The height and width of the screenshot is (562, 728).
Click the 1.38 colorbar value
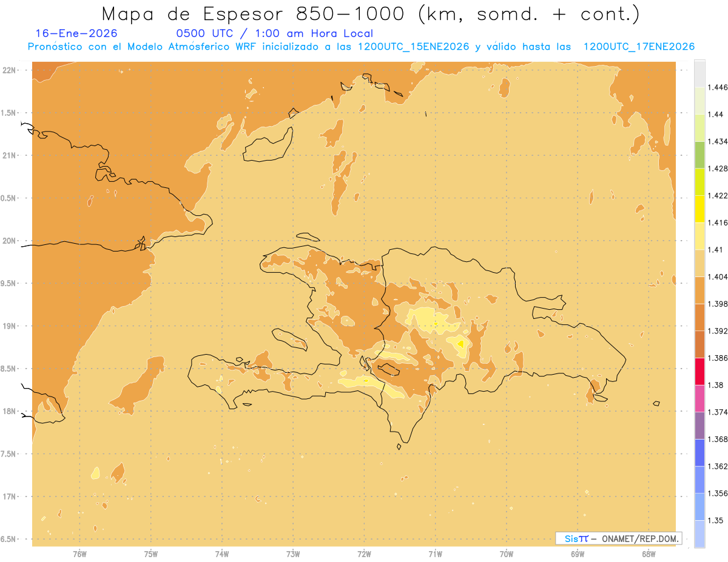point(715,385)
